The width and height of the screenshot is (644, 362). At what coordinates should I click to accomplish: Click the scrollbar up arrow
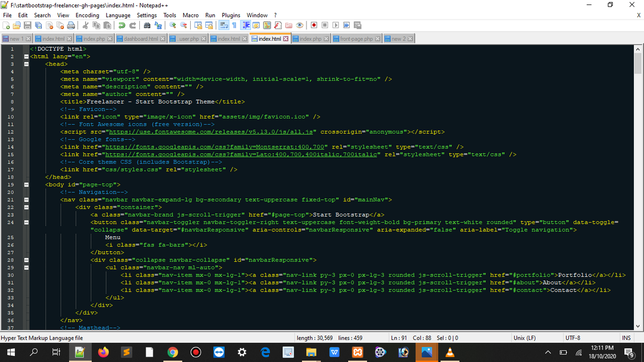pyautogui.click(x=638, y=49)
